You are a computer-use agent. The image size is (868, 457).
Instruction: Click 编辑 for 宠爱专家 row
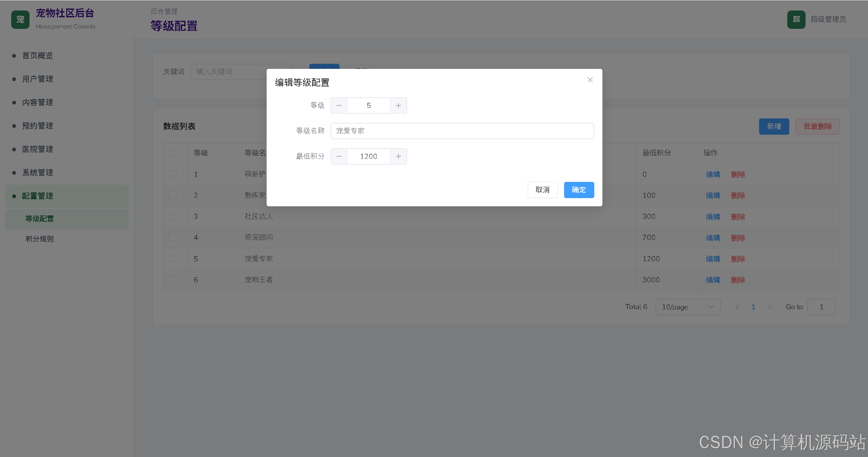click(x=713, y=259)
